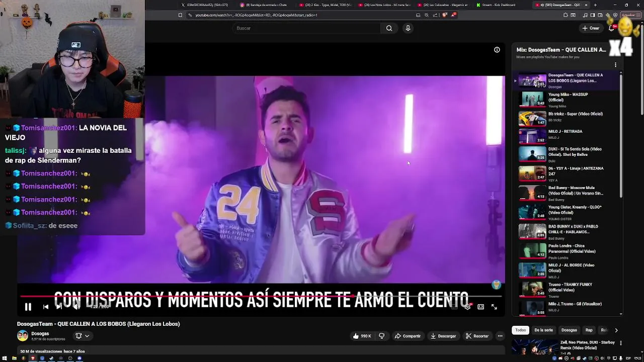644x362 pixels.
Task: Enter full screen mode
Action: [x=494, y=307]
